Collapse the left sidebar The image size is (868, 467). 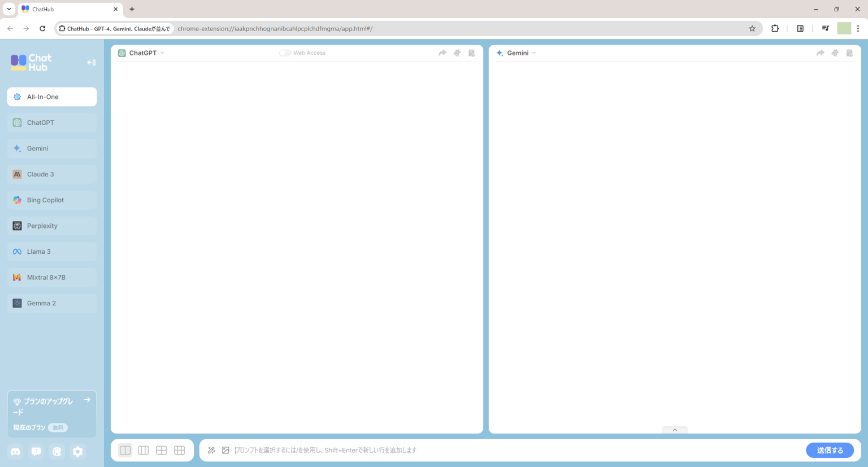point(91,62)
